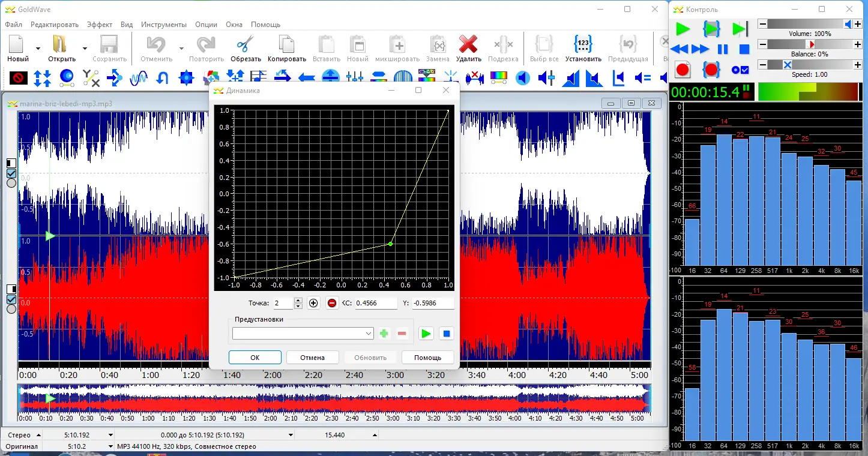Expand the Предустановки presets dropdown
The image size is (868, 456).
tap(369, 334)
